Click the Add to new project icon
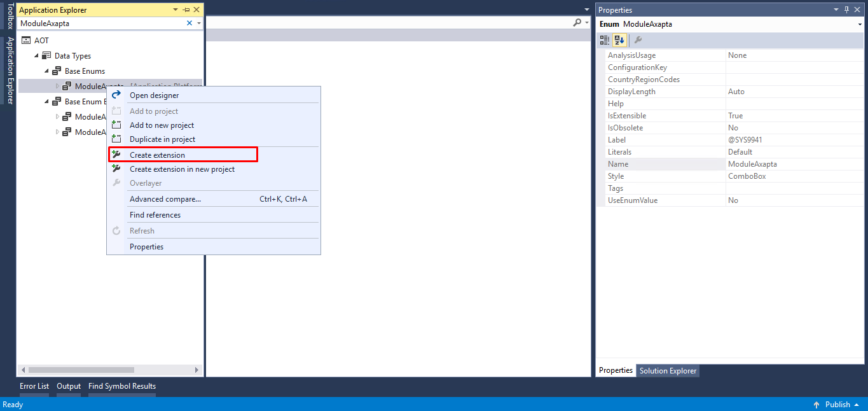 pos(116,125)
